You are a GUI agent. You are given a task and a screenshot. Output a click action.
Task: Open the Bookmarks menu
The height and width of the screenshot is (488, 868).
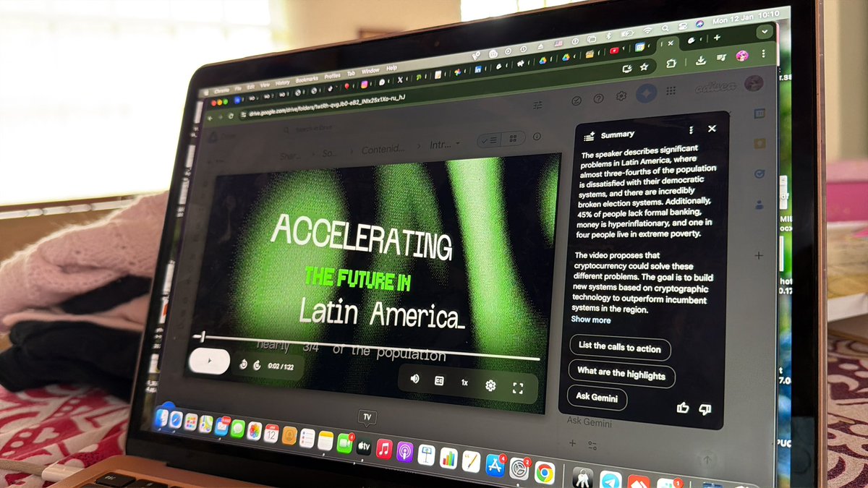(307, 79)
